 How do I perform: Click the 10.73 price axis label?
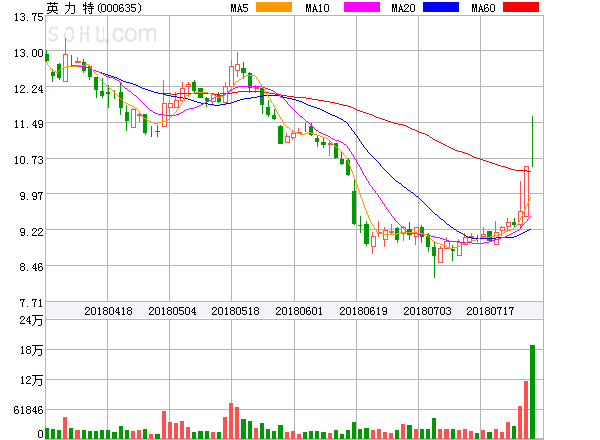(x=29, y=160)
